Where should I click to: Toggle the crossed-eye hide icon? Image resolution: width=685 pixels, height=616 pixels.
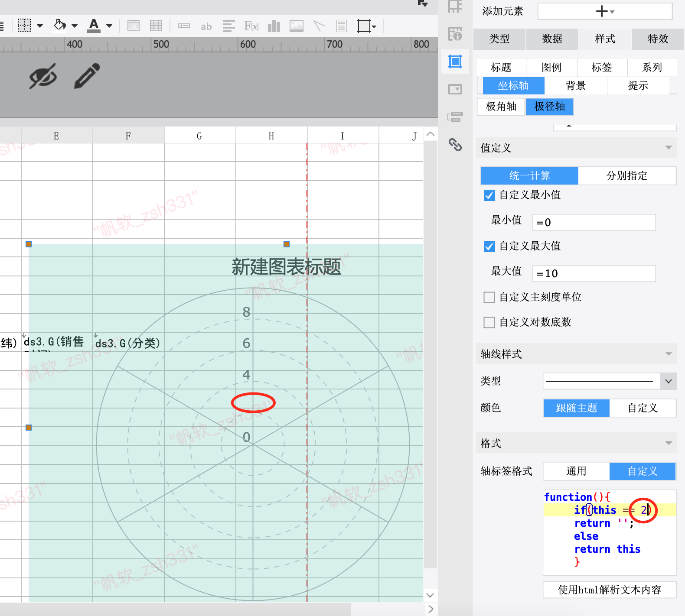point(43,77)
